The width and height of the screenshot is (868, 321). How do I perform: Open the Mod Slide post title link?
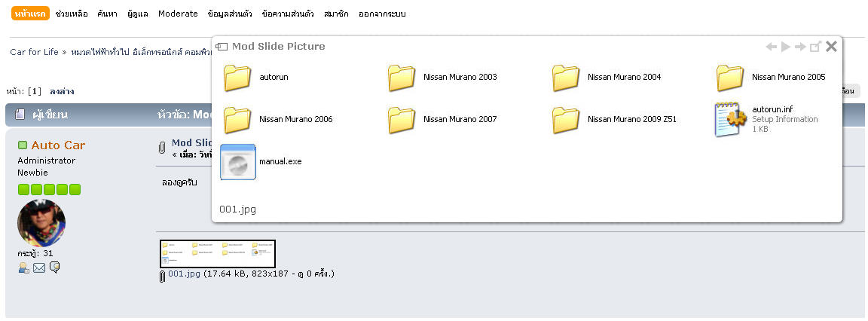click(191, 142)
